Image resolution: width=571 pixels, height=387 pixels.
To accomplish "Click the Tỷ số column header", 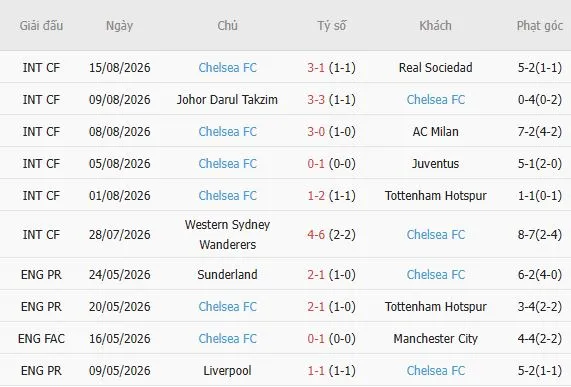I will click(331, 25).
